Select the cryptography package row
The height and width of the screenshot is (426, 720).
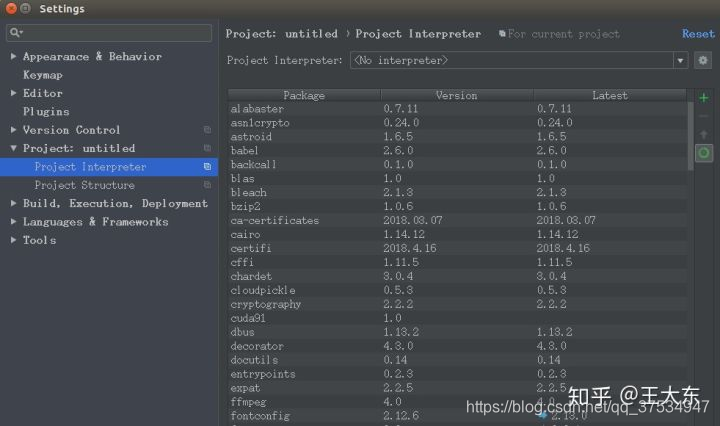[x=457, y=304]
